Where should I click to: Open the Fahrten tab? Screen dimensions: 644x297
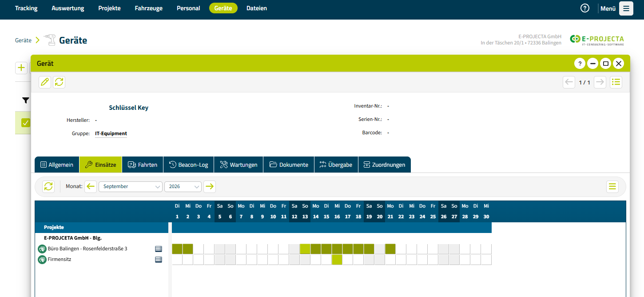143,165
